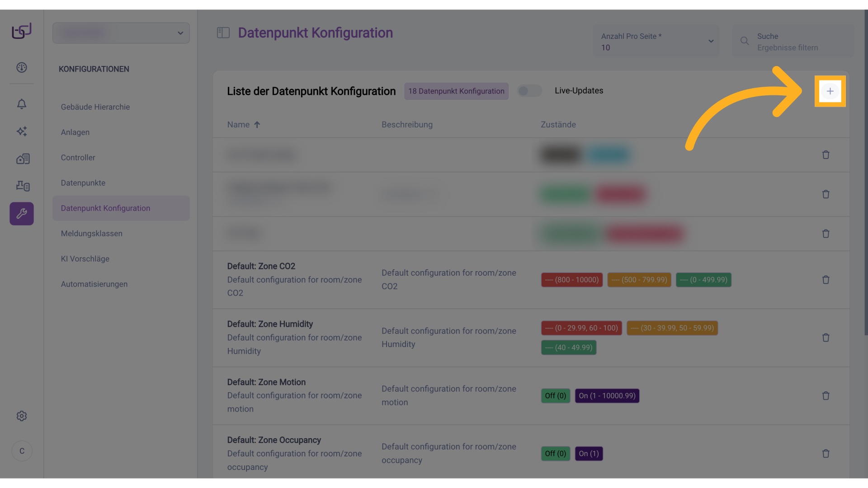Open the dashboard gauge icon in sidebar
This screenshot has height=488, width=868.
[x=22, y=68]
